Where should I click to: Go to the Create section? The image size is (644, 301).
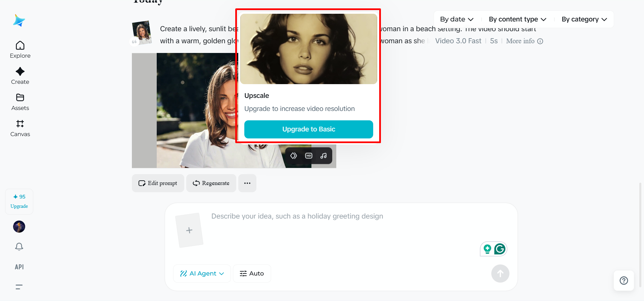(20, 76)
